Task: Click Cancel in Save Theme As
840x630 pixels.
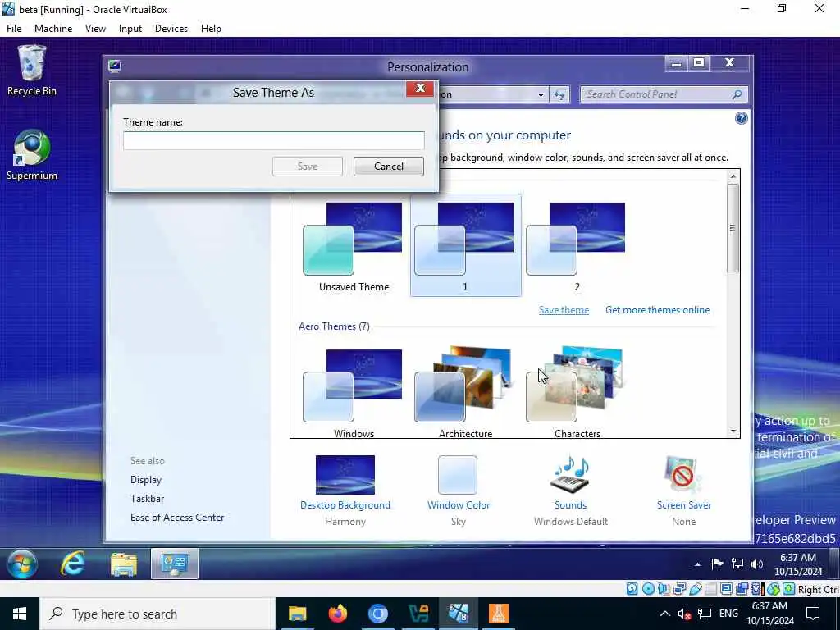Action: pyautogui.click(x=388, y=166)
